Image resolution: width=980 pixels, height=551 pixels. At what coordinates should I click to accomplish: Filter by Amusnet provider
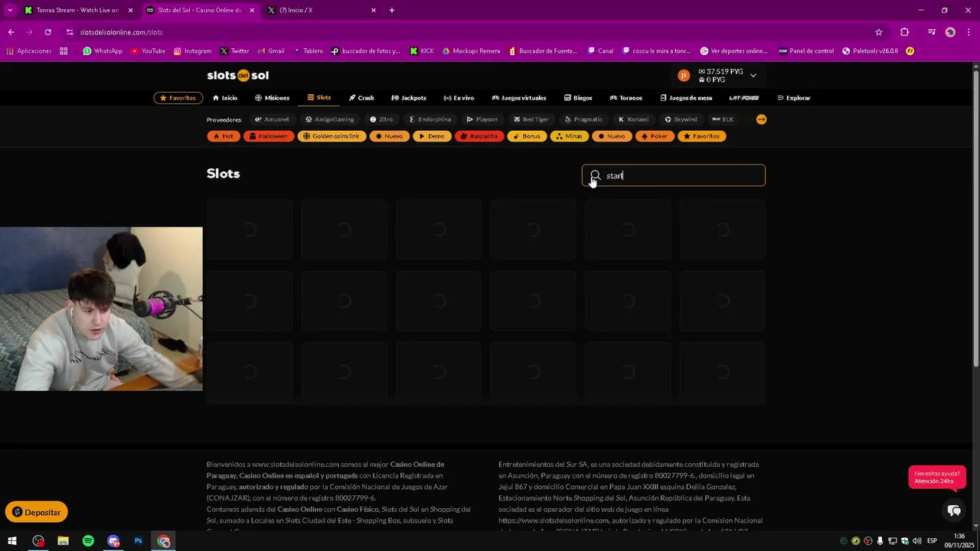pyautogui.click(x=272, y=119)
